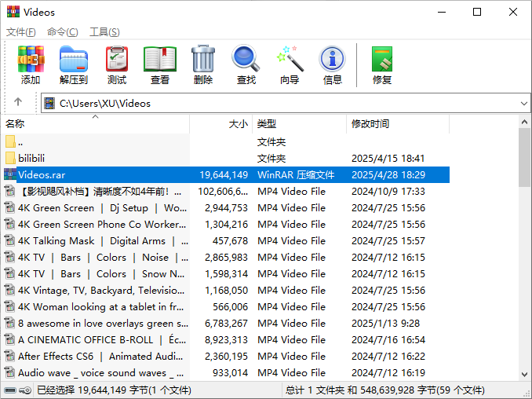
Task: Click the scrollbar down arrow
Action: click(x=524, y=374)
